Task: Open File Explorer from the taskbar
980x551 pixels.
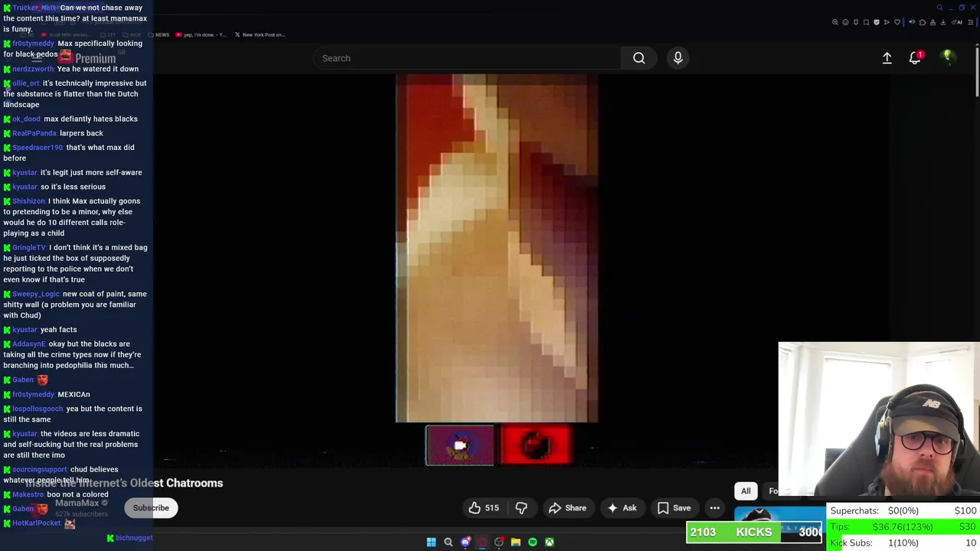Action: click(x=515, y=542)
